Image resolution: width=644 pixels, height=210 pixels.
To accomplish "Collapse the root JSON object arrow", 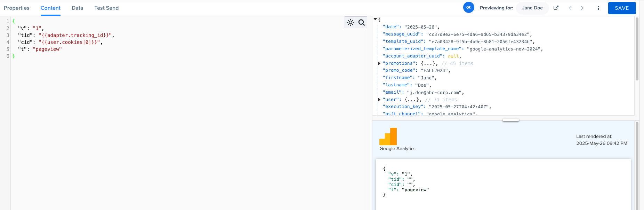I will (x=375, y=20).
